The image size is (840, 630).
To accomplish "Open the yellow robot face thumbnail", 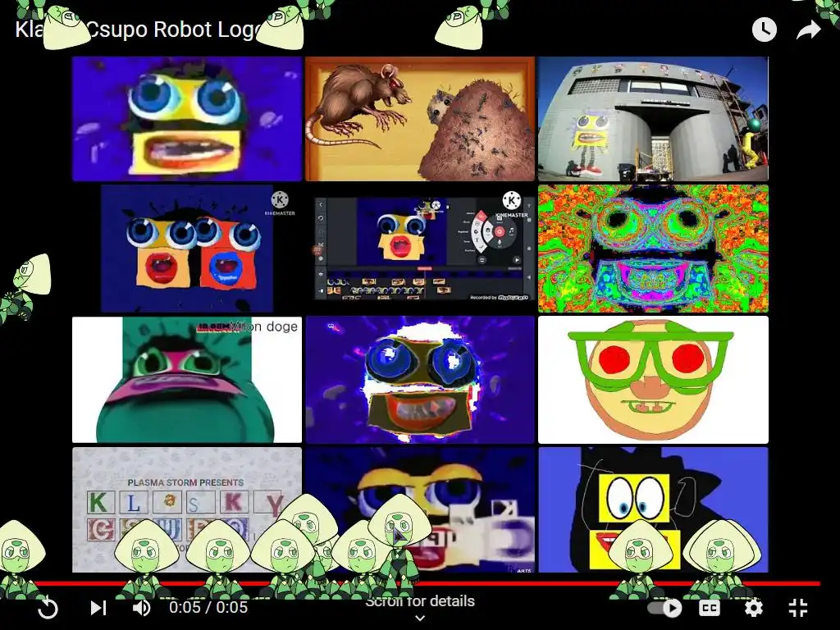I will tap(187, 119).
